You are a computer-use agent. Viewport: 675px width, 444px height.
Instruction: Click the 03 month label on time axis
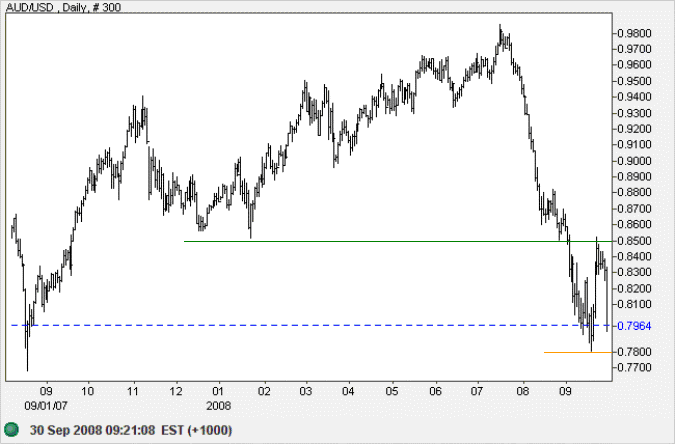pyautogui.click(x=305, y=391)
